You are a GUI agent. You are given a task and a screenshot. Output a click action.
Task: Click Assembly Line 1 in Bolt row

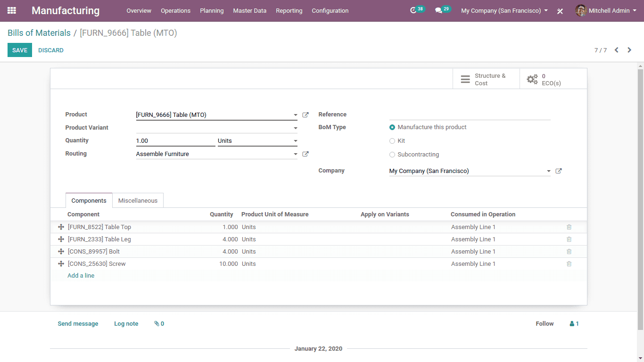(x=473, y=251)
